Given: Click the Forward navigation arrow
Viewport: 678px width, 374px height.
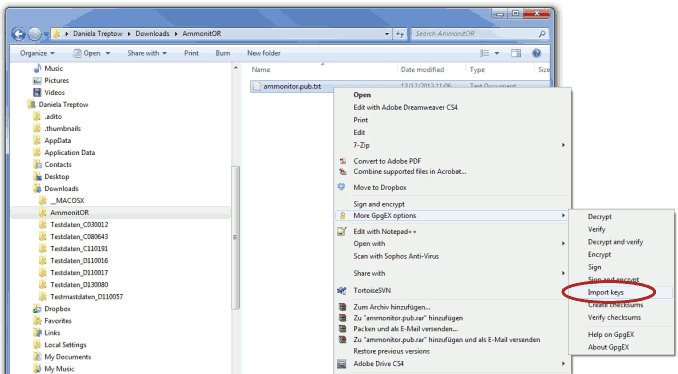Looking at the screenshot, I should click(x=34, y=34).
